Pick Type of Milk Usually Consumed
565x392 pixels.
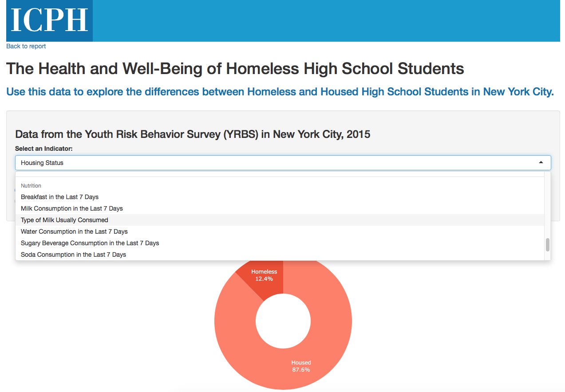coord(64,220)
